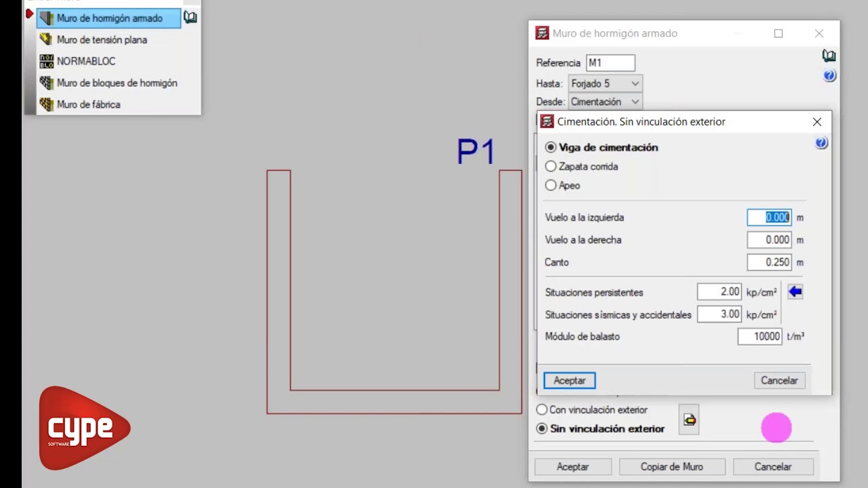This screenshot has width=868, height=488.
Task: Click the Muro de hormigón armado icon
Action: coord(46,18)
